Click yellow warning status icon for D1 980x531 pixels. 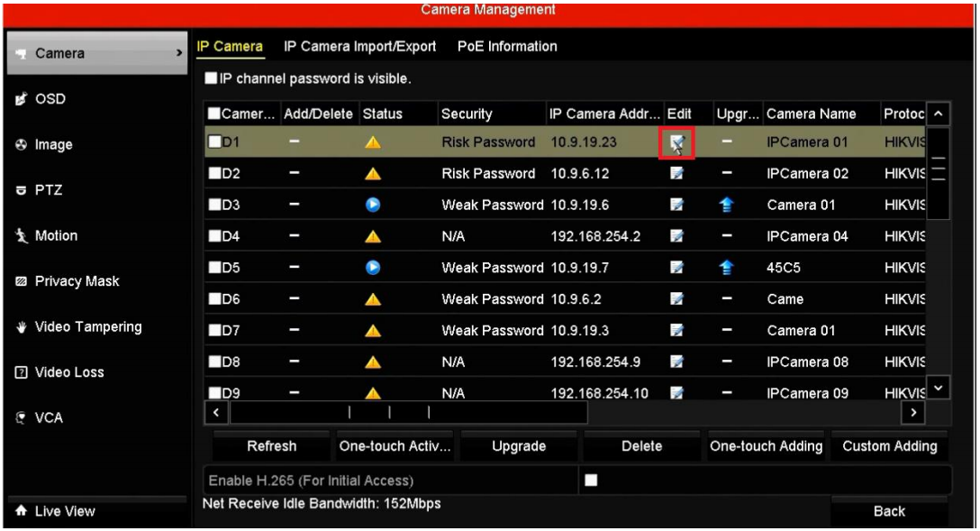373,142
